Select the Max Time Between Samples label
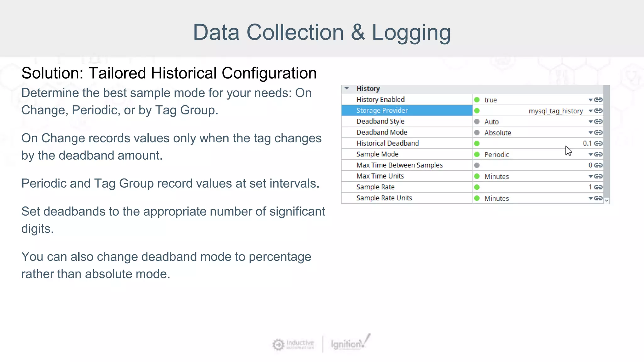 [x=400, y=165]
